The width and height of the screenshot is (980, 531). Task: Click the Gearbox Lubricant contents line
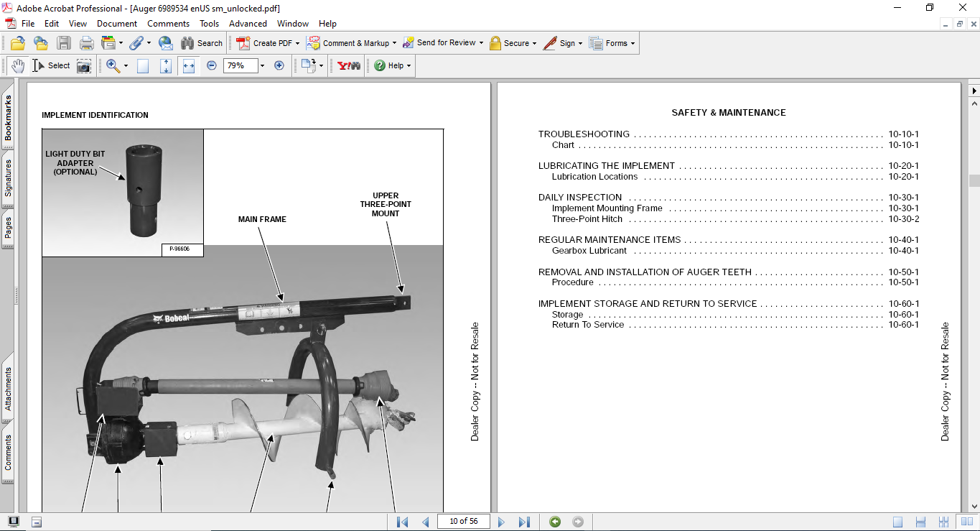click(x=735, y=251)
